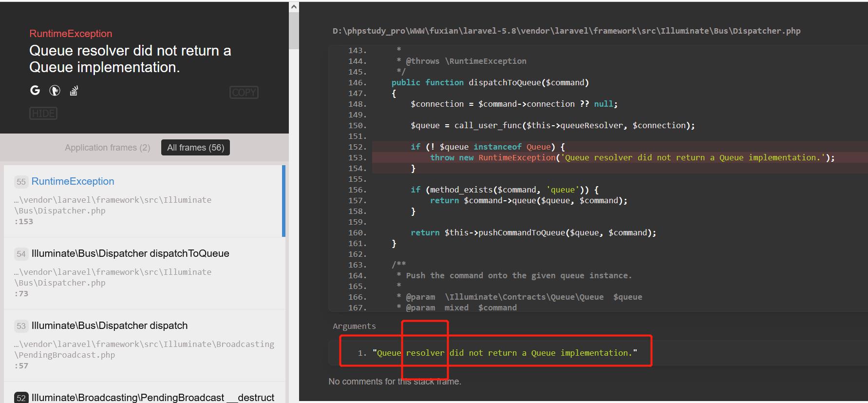Click line 152 instanceof Queue check
Image resolution: width=868 pixels, height=403 pixels.
coord(488,147)
